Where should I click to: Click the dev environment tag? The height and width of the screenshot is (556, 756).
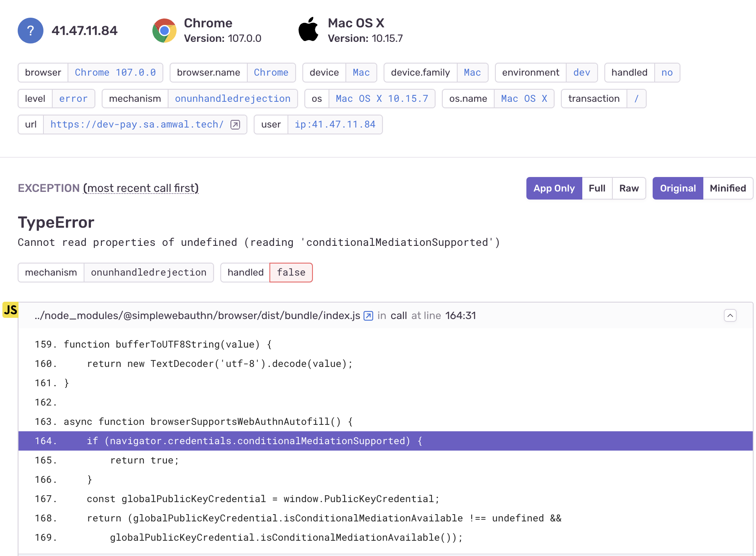coord(581,72)
